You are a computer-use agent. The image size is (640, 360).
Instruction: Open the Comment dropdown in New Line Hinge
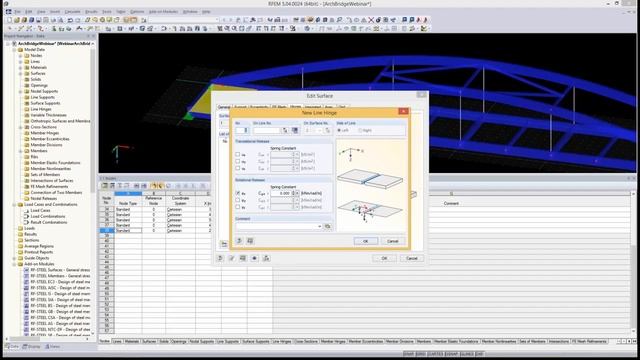click(x=320, y=226)
